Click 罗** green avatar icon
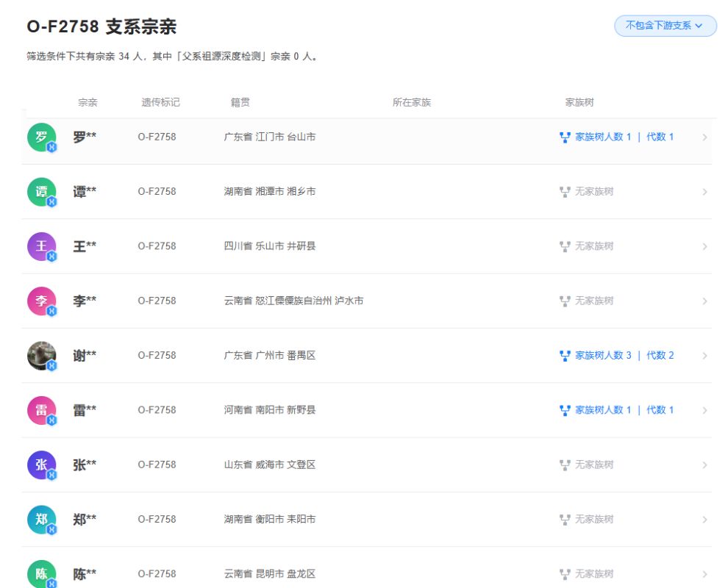The width and height of the screenshot is (728, 588). point(42,137)
